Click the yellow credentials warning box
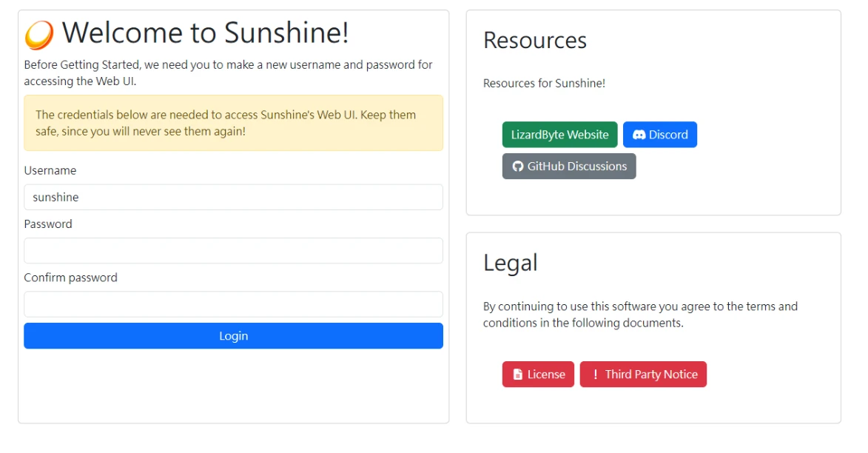This screenshot has height=453, width=868. tap(233, 123)
